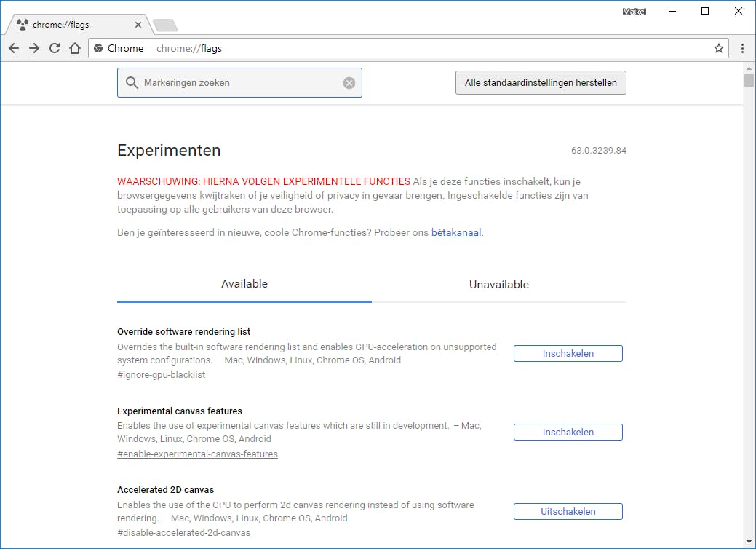Enable Experimental canvas features
This screenshot has height=549, width=756.
coord(568,433)
